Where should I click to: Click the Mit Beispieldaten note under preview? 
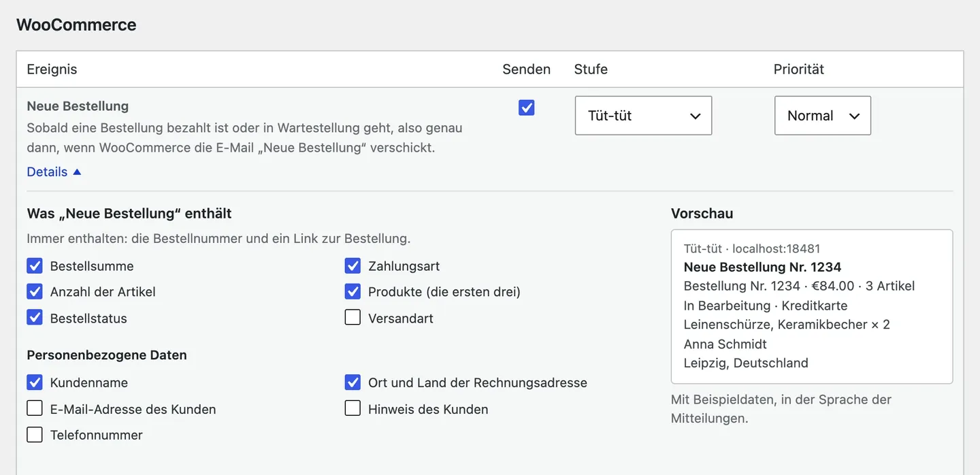tap(781, 409)
